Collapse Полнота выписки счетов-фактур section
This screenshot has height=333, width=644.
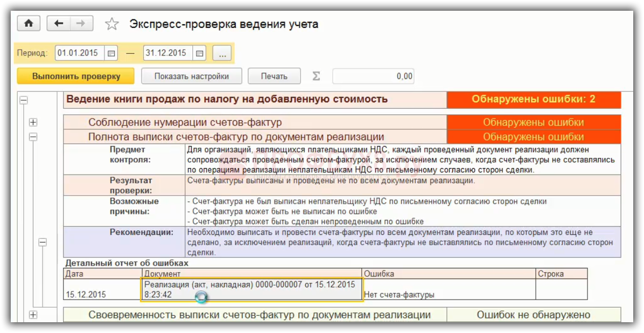click(x=33, y=137)
